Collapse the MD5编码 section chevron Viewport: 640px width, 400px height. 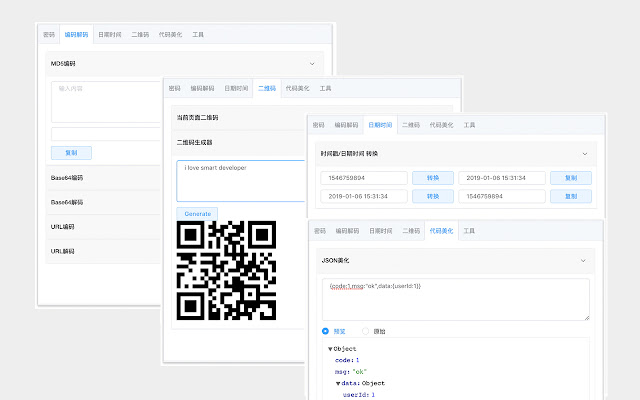pos(312,64)
